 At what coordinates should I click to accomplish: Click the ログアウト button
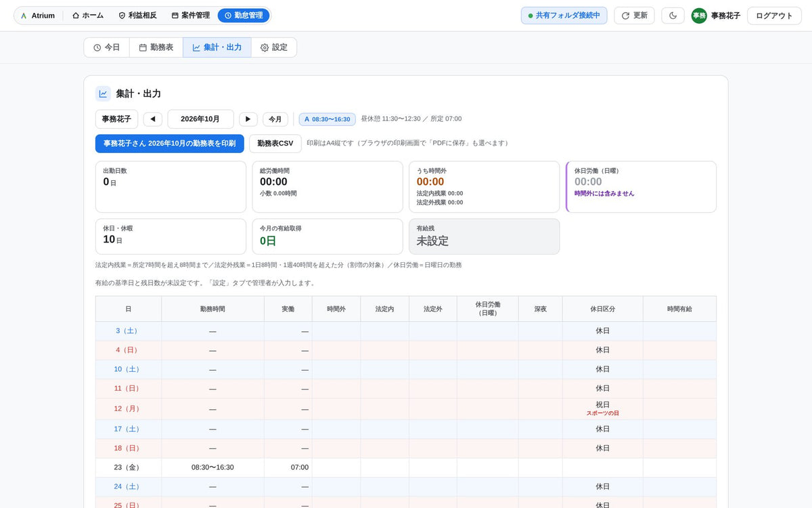[x=774, y=16]
